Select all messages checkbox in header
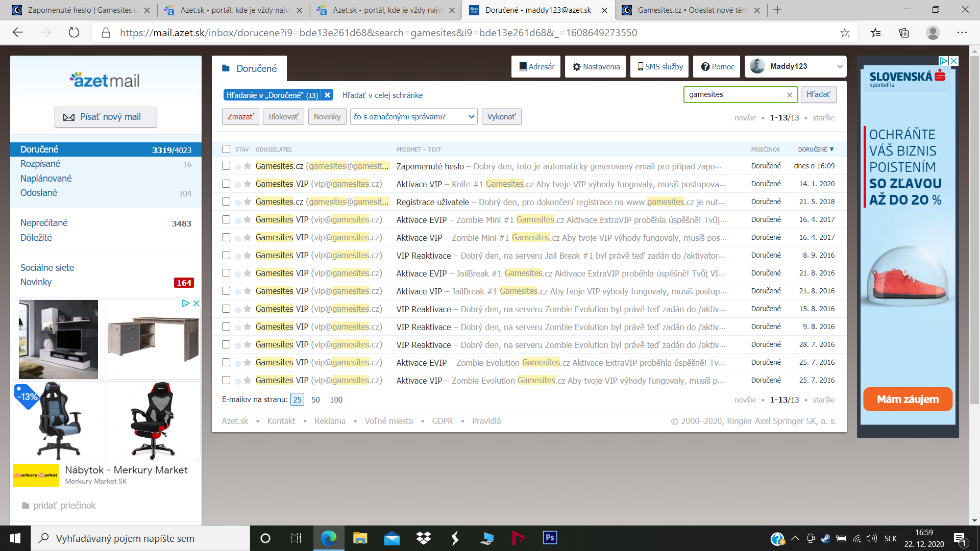Image resolution: width=980 pixels, height=551 pixels. (226, 149)
